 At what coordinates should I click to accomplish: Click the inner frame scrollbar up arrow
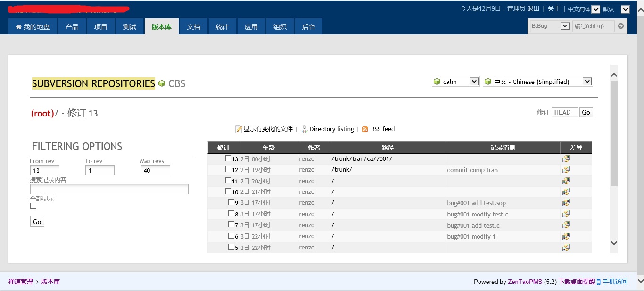(614, 75)
